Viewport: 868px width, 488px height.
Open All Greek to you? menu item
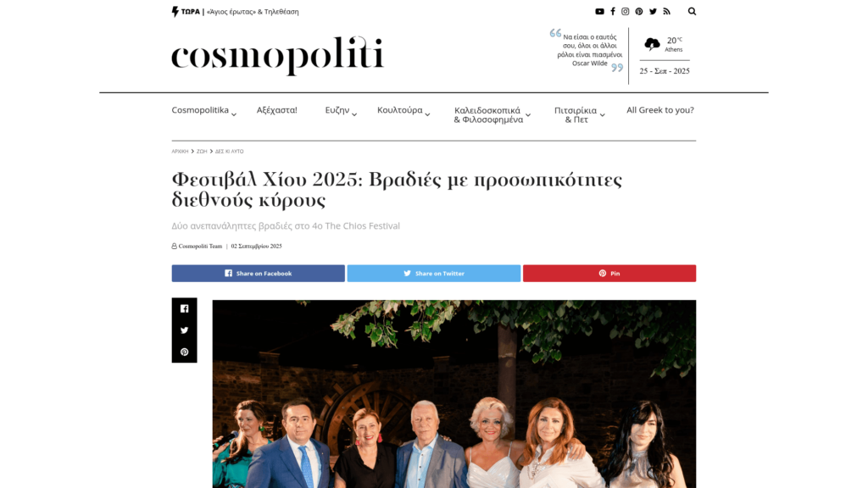(659, 110)
